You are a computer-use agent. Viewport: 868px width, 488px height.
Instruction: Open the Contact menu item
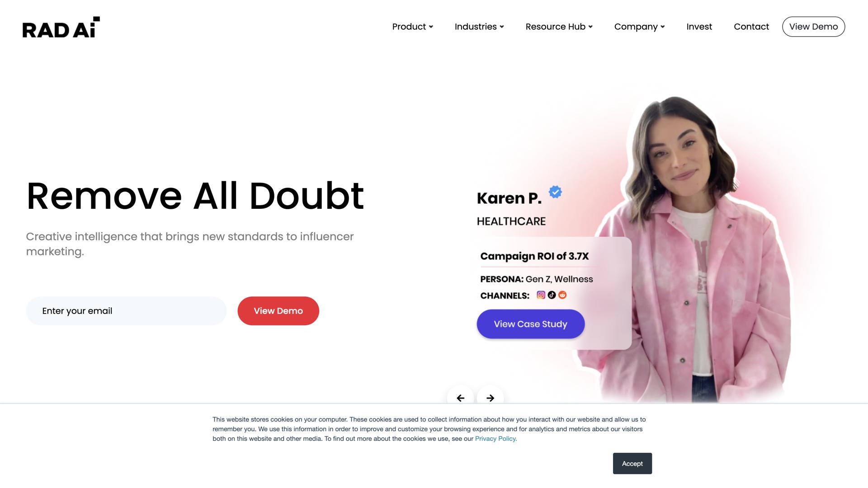click(x=751, y=27)
